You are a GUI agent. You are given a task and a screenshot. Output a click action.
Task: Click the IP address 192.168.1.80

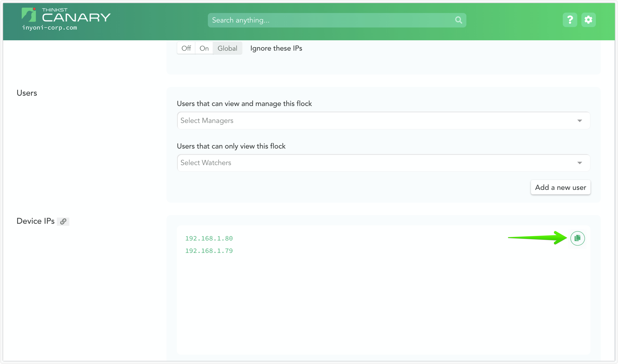pyautogui.click(x=209, y=238)
